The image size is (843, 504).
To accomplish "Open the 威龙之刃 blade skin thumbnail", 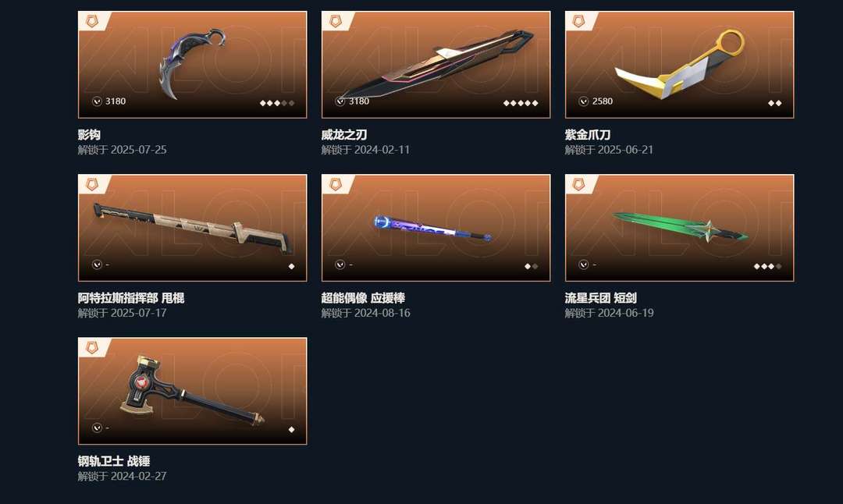I will (x=436, y=65).
